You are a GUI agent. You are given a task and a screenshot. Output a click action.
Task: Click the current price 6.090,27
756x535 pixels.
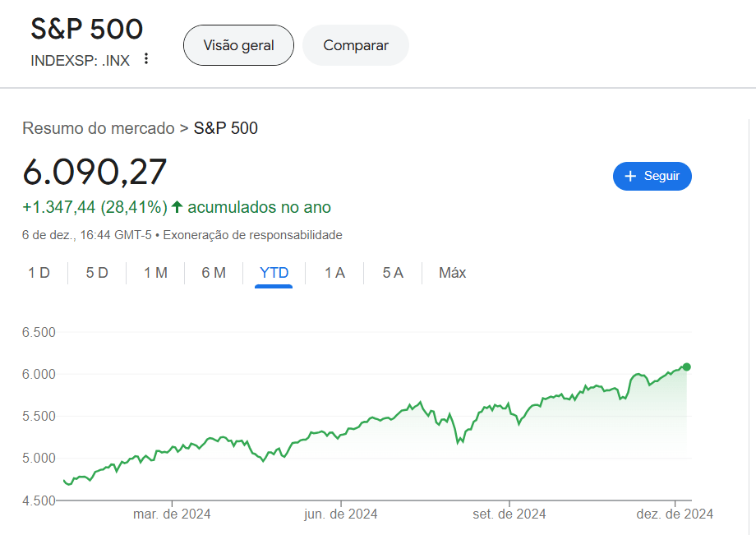pyautogui.click(x=94, y=172)
